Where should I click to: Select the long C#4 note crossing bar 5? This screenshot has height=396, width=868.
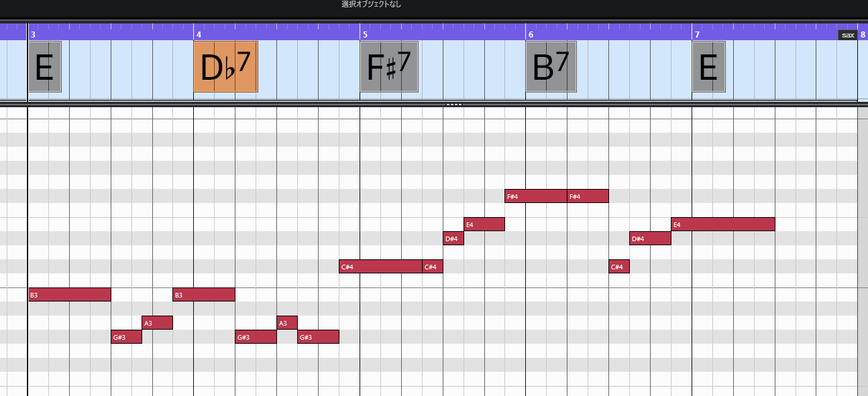pyautogui.click(x=380, y=267)
